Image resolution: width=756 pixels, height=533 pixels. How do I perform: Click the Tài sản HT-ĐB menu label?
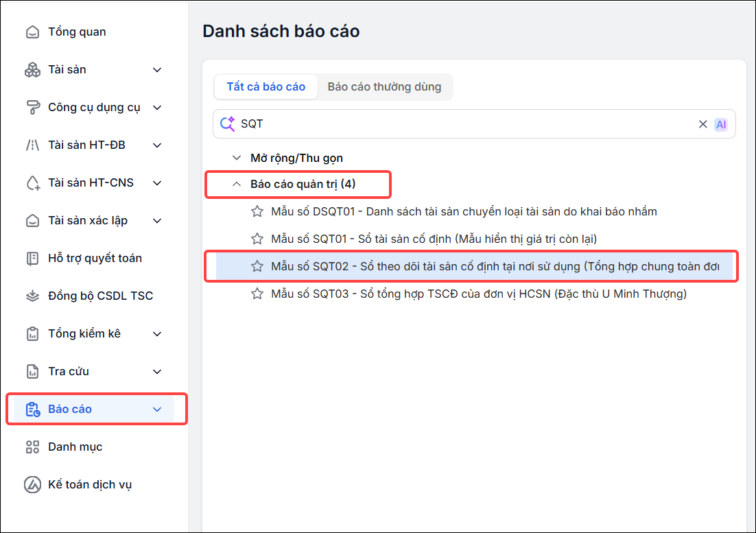click(x=87, y=145)
